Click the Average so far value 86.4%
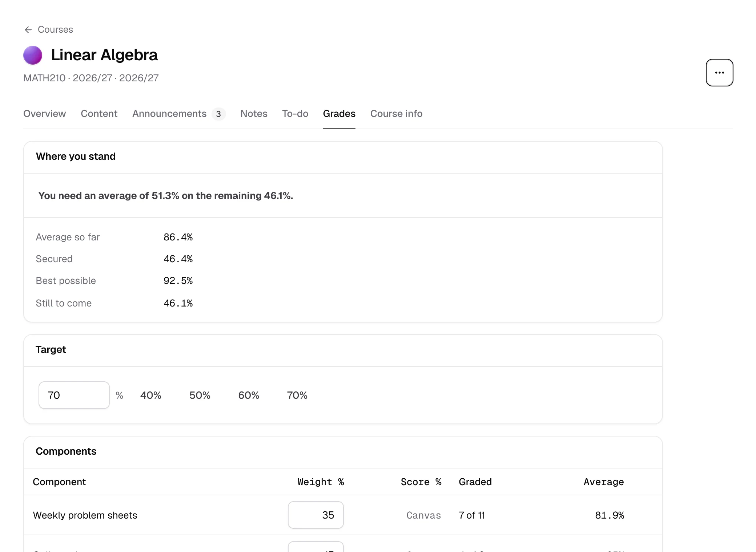756x552 pixels. click(x=178, y=237)
